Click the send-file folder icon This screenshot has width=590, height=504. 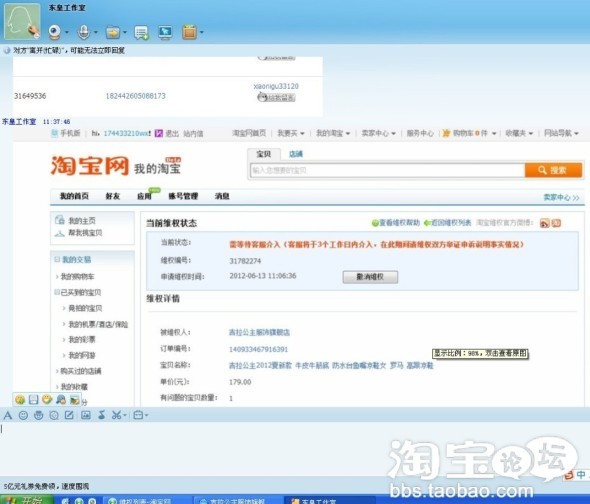coord(113,32)
